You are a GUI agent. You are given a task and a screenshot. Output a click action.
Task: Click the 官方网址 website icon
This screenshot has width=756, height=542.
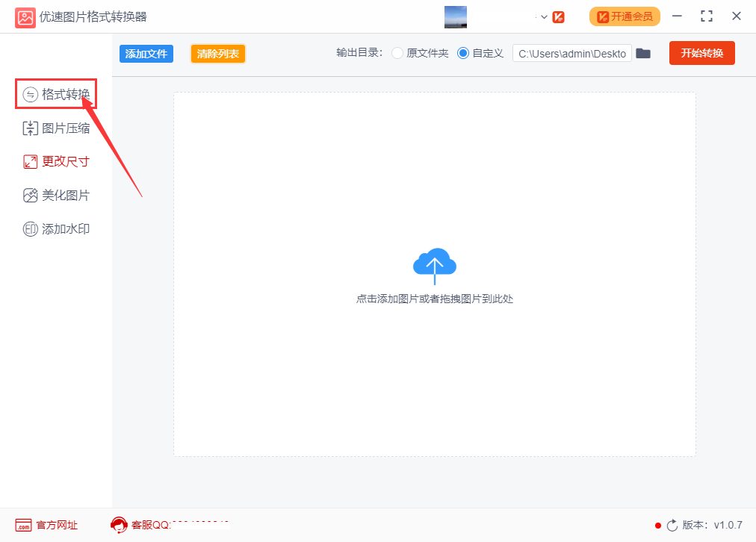22,525
